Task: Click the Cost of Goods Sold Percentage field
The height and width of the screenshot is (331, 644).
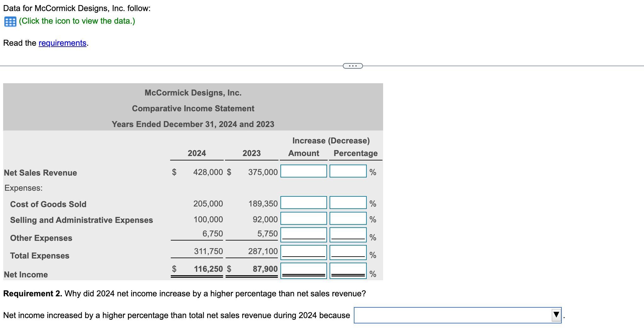Action: 348,202
